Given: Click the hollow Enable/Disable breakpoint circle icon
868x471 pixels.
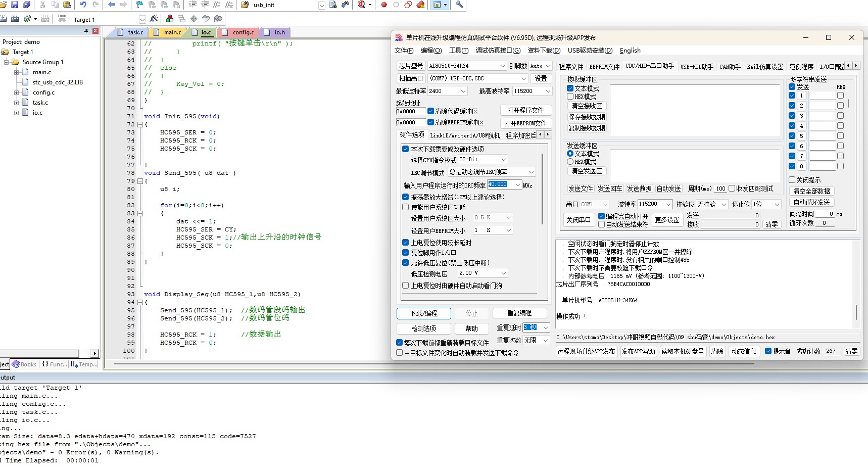Looking at the screenshot, I should (396, 5).
